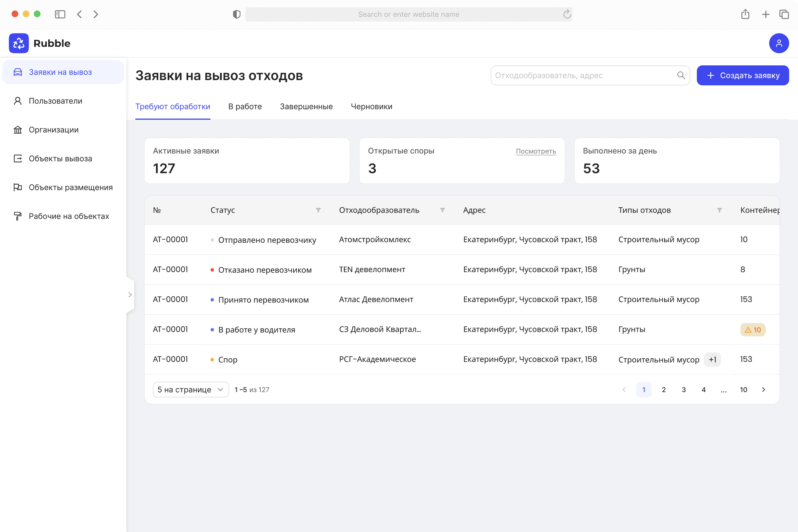Go to page 2
This screenshot has height=532, width=798.
(x=664, y=389)
